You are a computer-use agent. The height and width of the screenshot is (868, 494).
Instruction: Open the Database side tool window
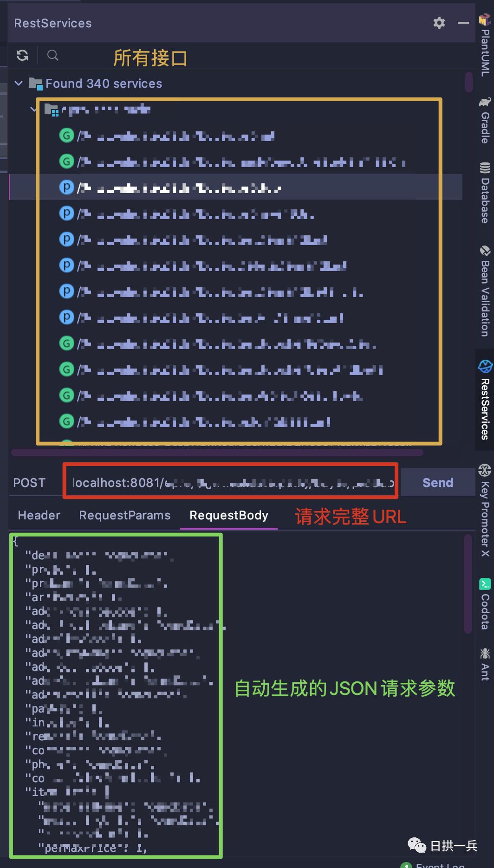pyautogui.click(x=485, y=192)
